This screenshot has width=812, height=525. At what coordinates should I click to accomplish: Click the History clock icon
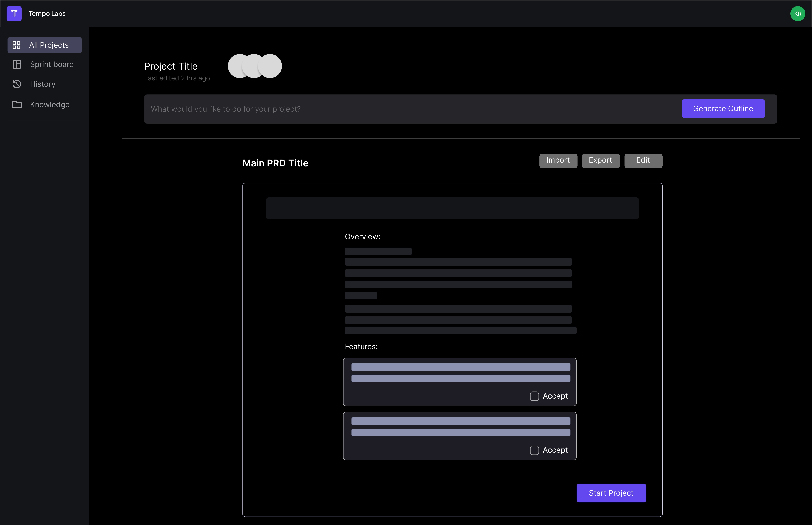[x=17, y=84]
